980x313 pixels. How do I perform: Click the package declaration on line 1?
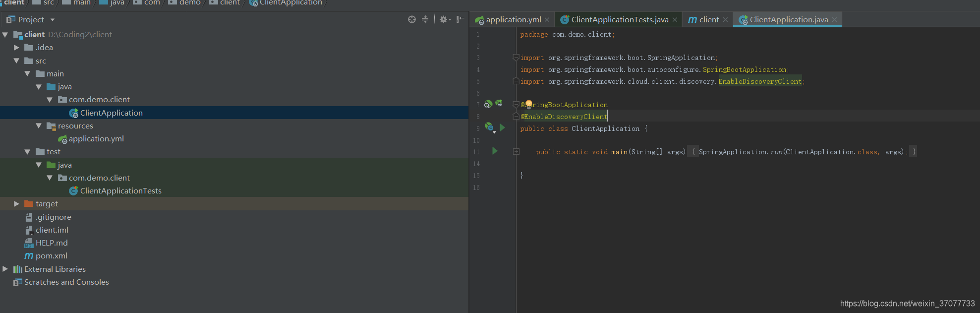pyautogui.click(x=567, y=34)
